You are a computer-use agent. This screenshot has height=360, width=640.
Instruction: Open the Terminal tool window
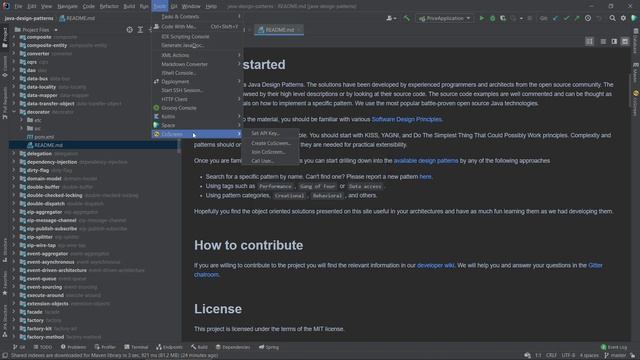click(x=136, y=347)
